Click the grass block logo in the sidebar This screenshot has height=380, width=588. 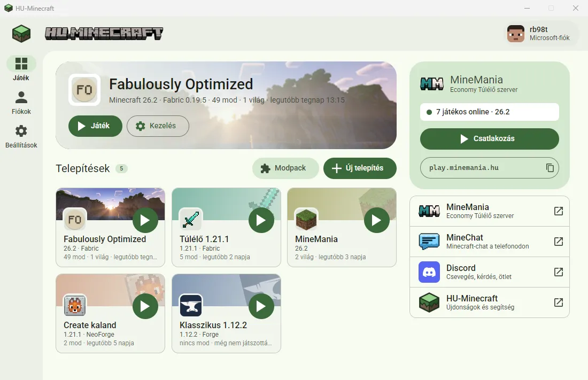(x=21, y=33)
